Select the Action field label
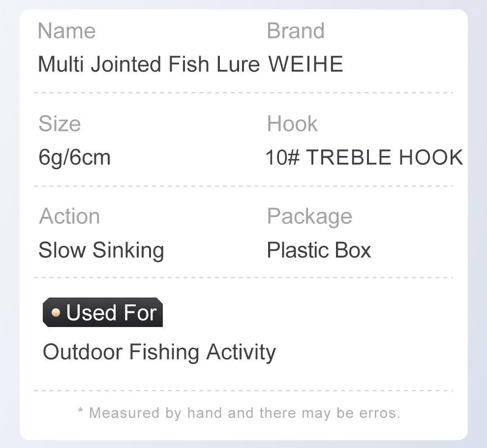 point(69,216)
